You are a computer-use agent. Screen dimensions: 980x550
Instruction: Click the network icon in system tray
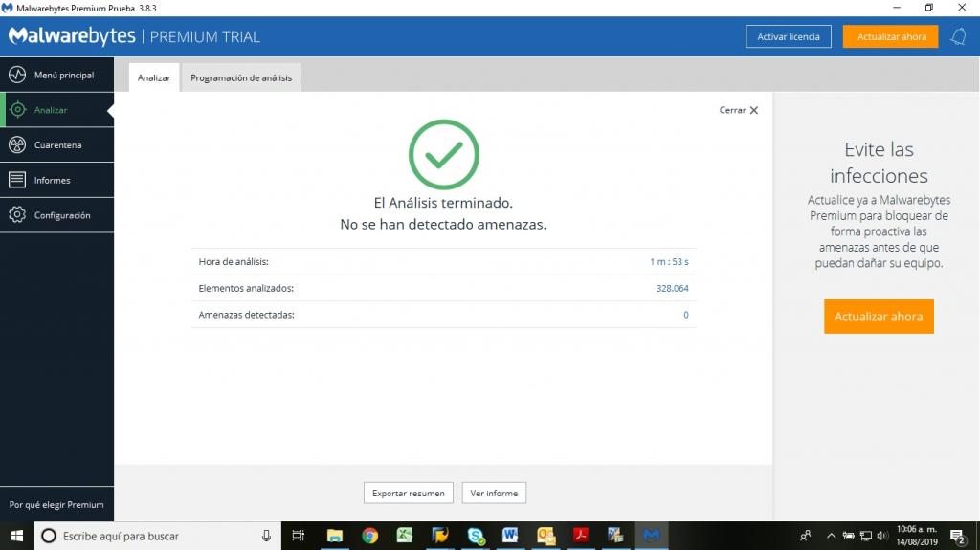coord(865,536)
